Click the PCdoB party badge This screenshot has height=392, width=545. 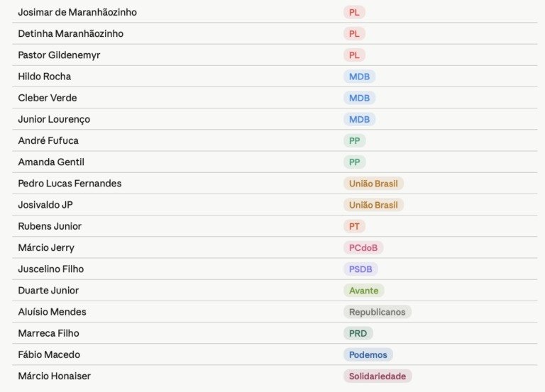click(x=363, y=247)
